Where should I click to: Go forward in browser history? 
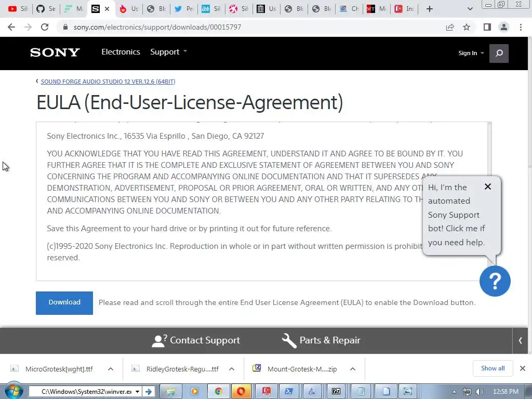[x=28, y=27]
